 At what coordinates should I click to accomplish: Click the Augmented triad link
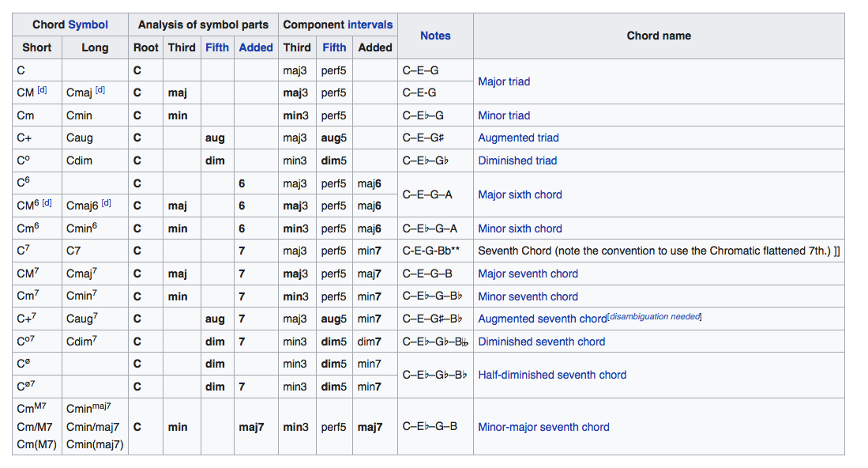518,138
